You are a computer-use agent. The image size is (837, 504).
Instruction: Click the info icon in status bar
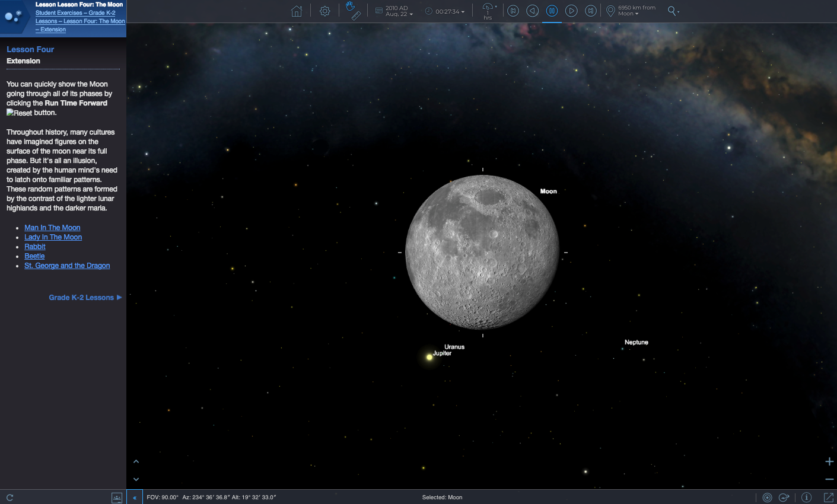click(x=806, y=497)
